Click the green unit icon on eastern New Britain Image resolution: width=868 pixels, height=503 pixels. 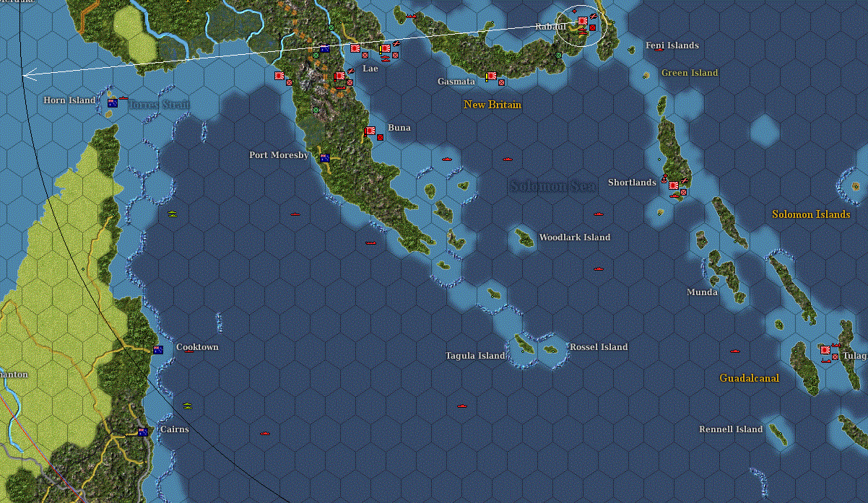[x=558, y=55]
